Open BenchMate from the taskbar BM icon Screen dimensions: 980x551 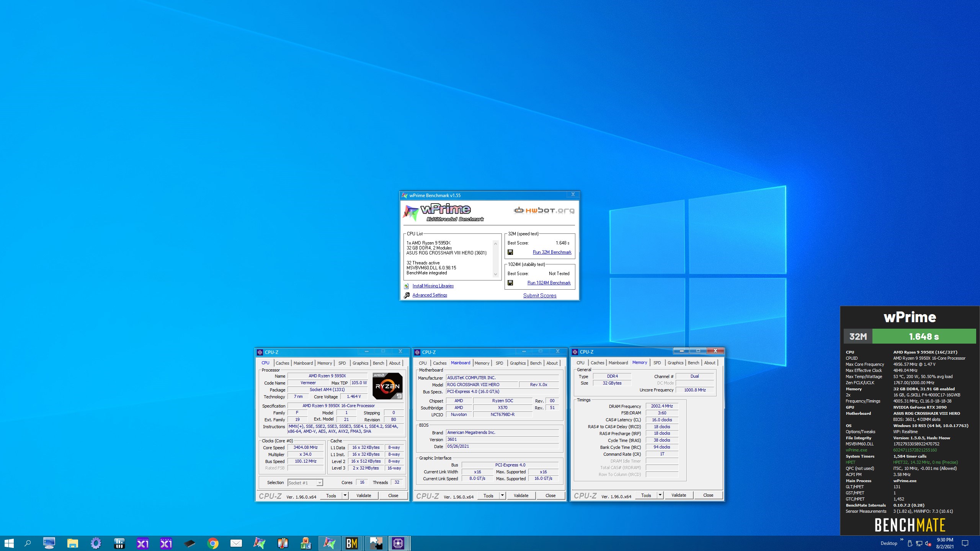coord(351,543)
